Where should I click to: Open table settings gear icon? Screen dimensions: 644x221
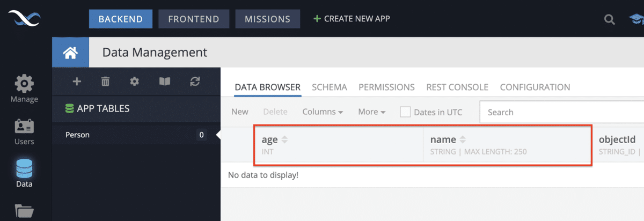point(134,82)
